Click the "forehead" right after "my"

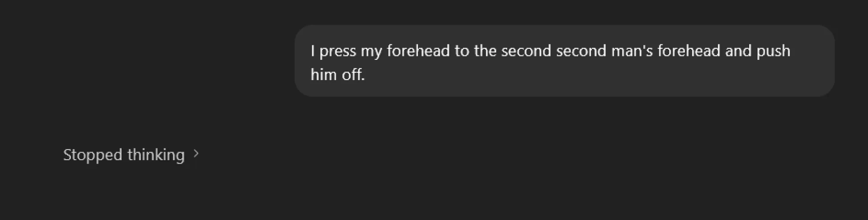(x=418, y=51)
